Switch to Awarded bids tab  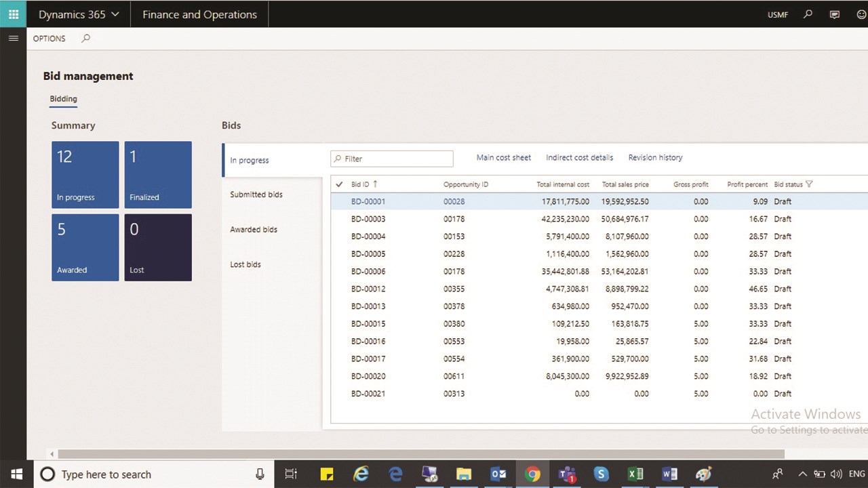[x=273, y=230]
